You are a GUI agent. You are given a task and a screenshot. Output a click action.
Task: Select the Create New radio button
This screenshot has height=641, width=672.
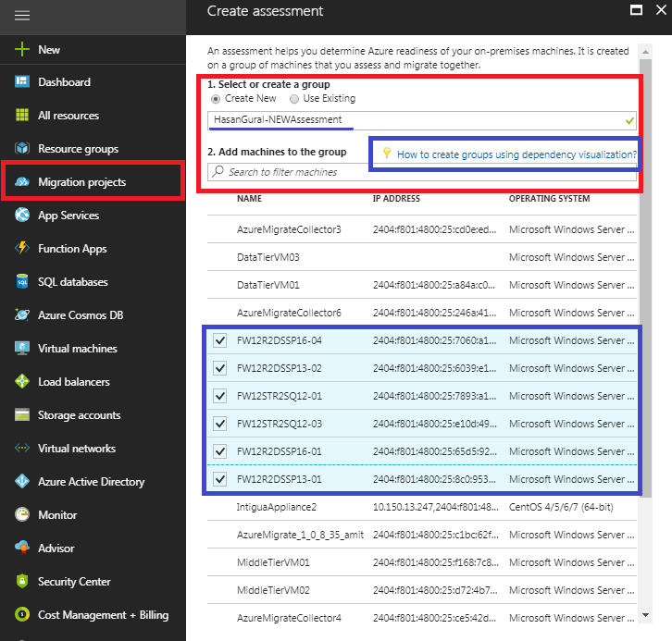pos(216,99)
